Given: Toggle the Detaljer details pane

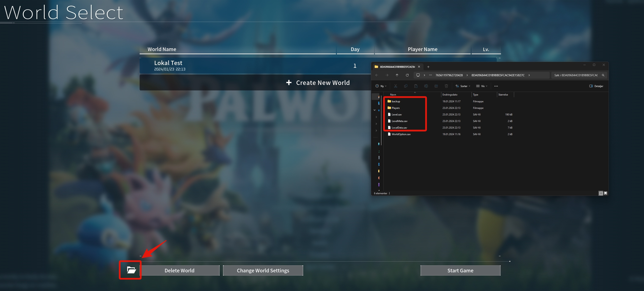Looking at the screenshot, I should coord(596,86).
